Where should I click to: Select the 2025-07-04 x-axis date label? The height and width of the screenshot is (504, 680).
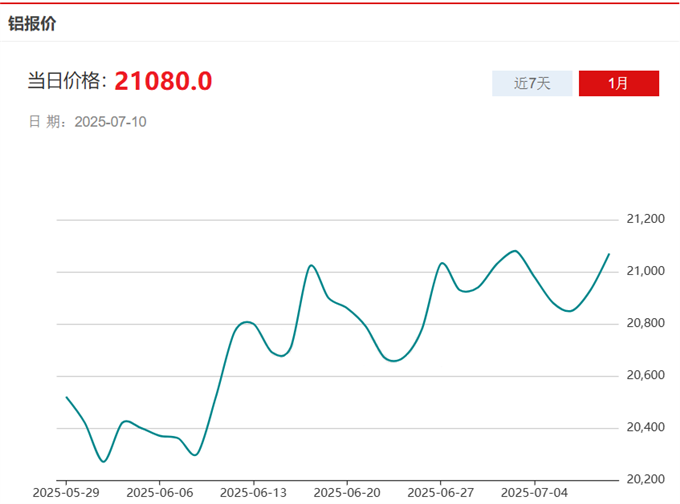pyautogui.click(x=534, y=492)
